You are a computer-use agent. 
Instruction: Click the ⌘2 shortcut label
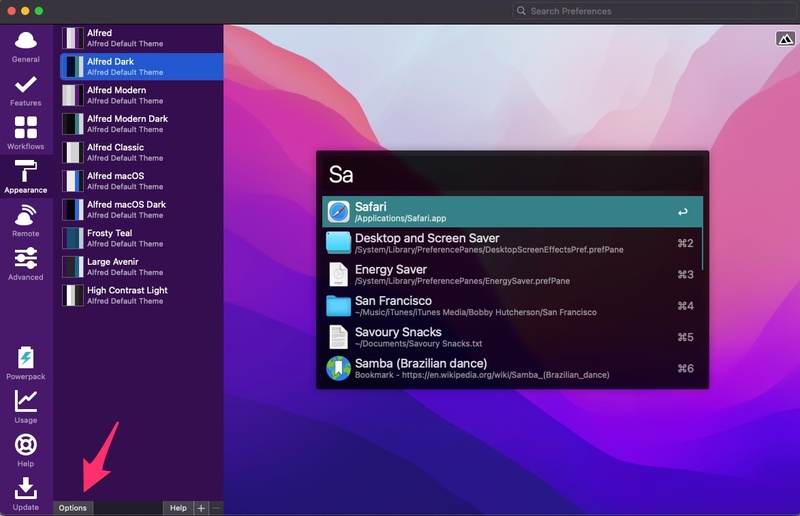685,243
